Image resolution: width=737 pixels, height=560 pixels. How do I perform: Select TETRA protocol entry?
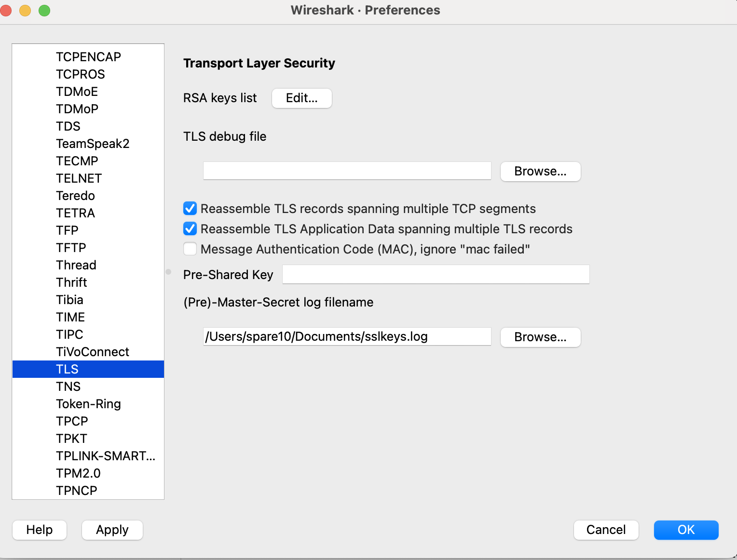88,213
